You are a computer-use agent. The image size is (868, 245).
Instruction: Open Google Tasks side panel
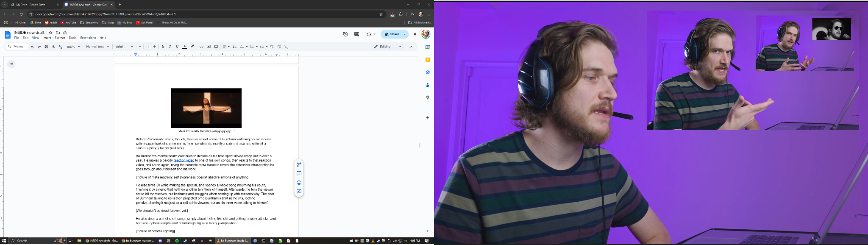428,72
